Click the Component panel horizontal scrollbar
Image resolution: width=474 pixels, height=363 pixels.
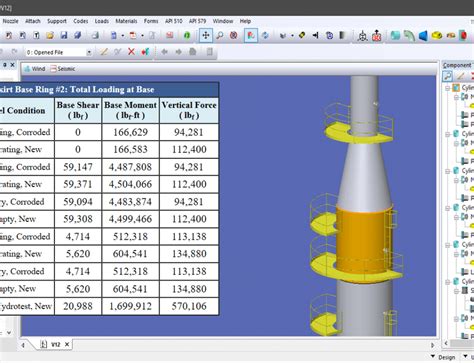click(462, 343)
